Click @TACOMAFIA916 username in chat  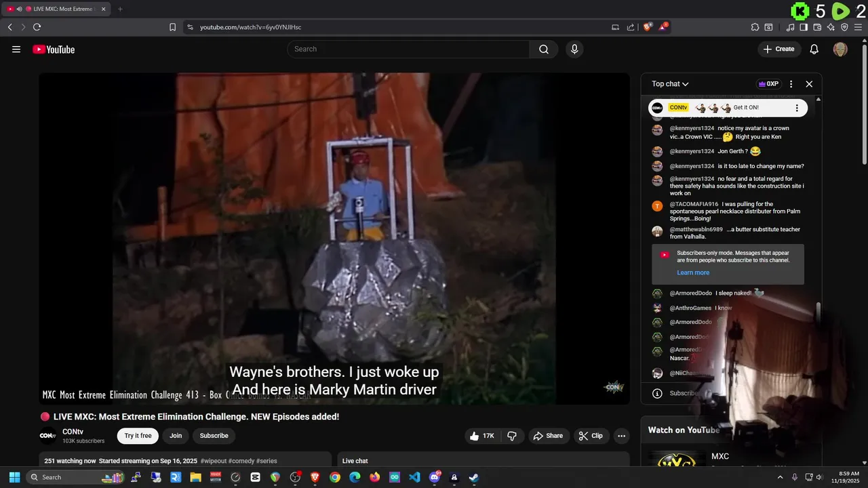694,204
